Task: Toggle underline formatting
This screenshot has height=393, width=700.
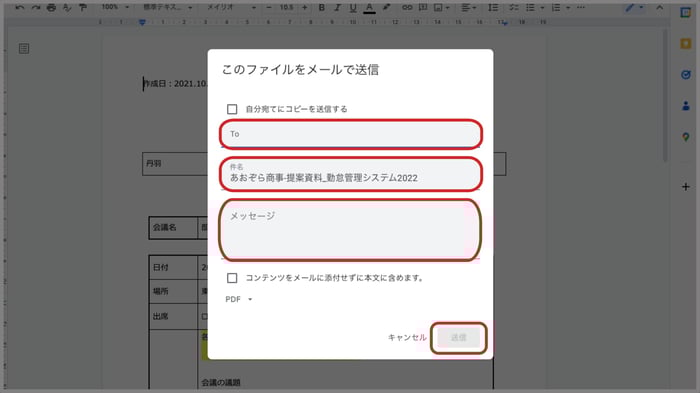Action: tap(353, 8)
